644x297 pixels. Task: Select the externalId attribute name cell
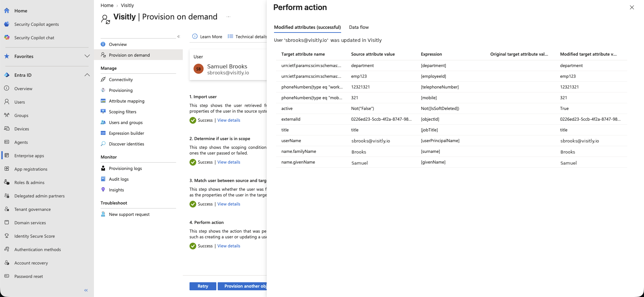(291, 119)
